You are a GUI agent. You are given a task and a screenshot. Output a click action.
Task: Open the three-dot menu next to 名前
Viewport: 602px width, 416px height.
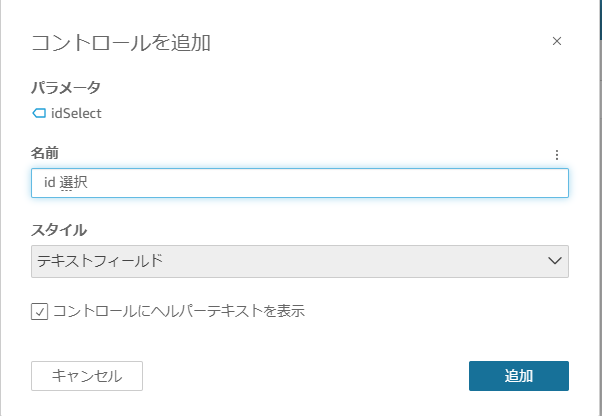(557, 155)
